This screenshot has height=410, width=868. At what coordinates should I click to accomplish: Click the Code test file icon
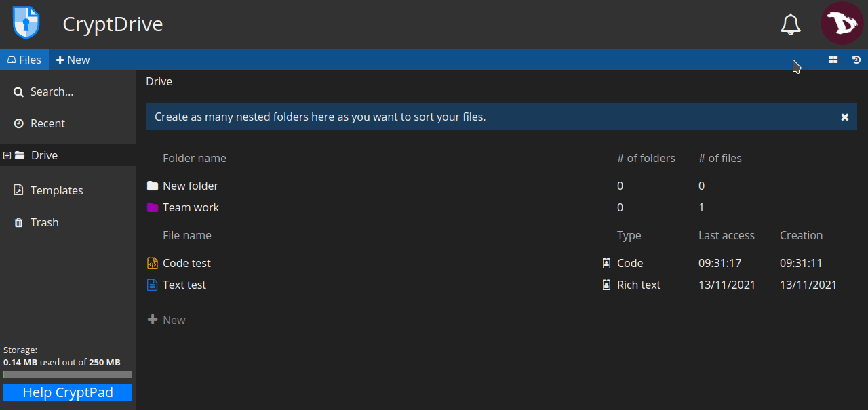(153, 263)
